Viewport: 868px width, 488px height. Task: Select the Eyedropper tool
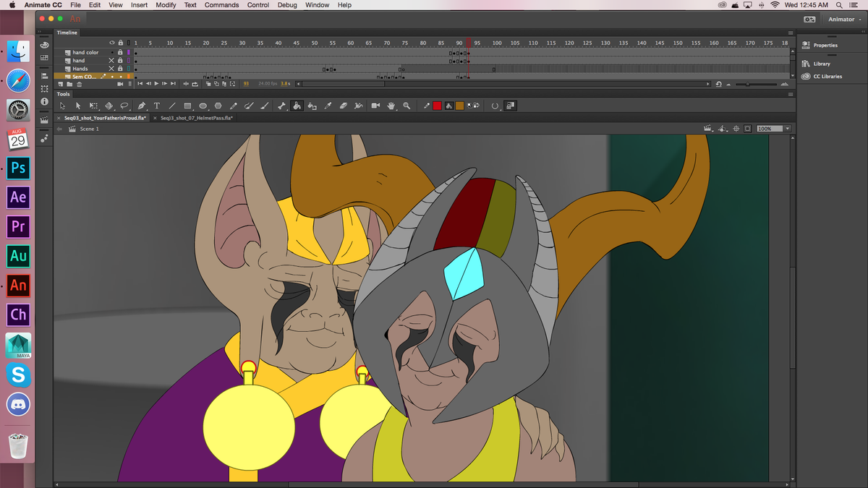[x=328, y=106]
